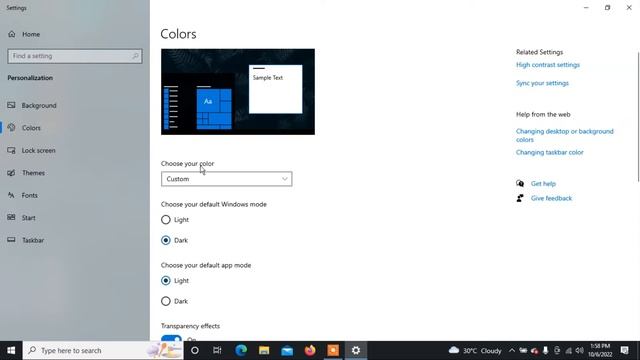Click the Start grid icon in sidebar

coord(11,218)
